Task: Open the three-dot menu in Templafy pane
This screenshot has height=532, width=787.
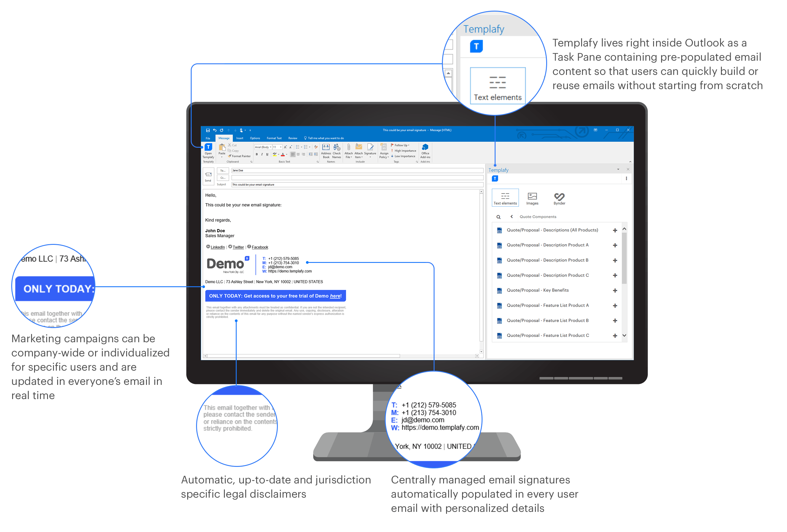Action: pos(626,178)
